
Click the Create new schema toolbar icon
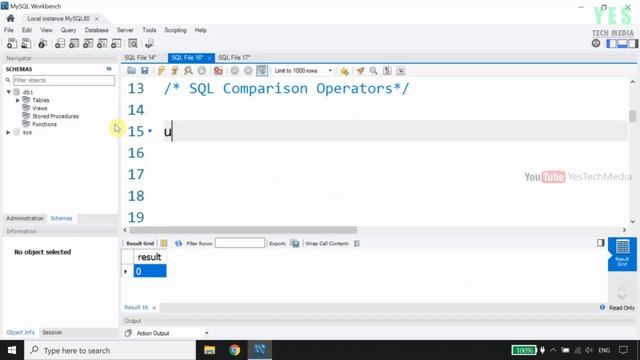click(60, 43)
